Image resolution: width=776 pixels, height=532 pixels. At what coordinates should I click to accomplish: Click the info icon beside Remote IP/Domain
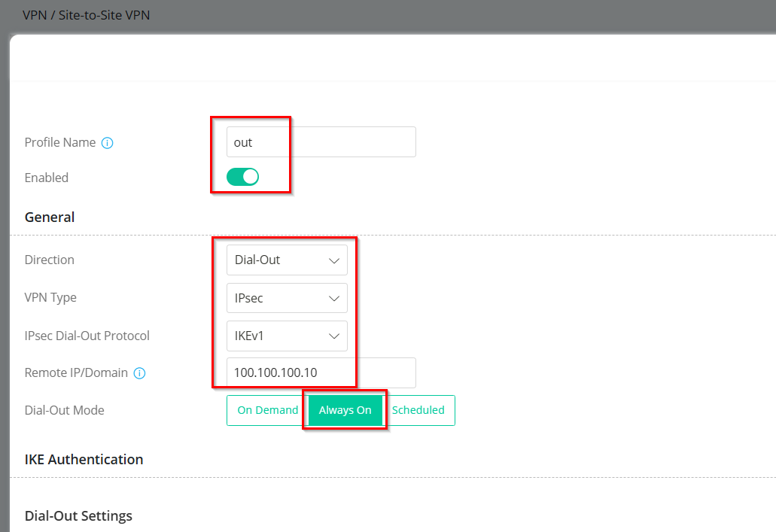pyautogui.click(x=139, y=373)
